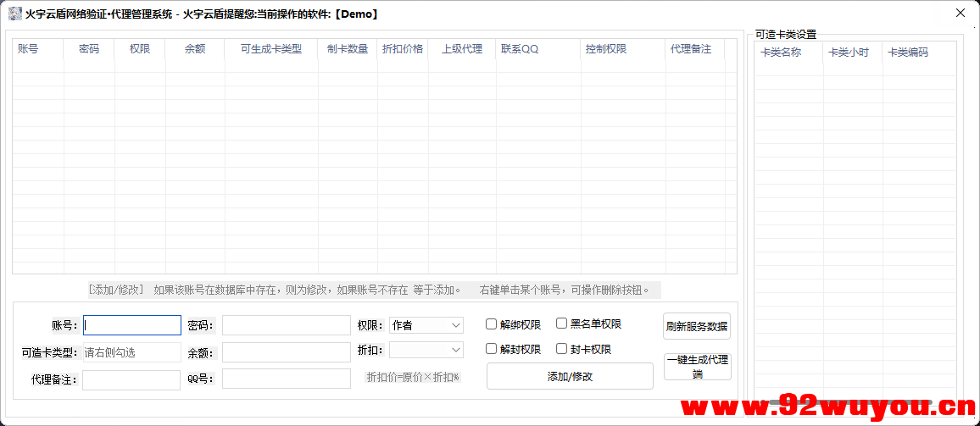Image resolution: width=980 pixels, height=426 pixels.
Task: Click 一键生成代理端 button
Action: coord(697,367)
